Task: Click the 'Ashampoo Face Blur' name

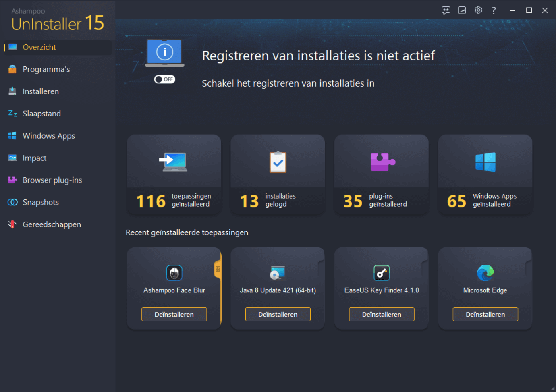Action: (x=174, y=290)
